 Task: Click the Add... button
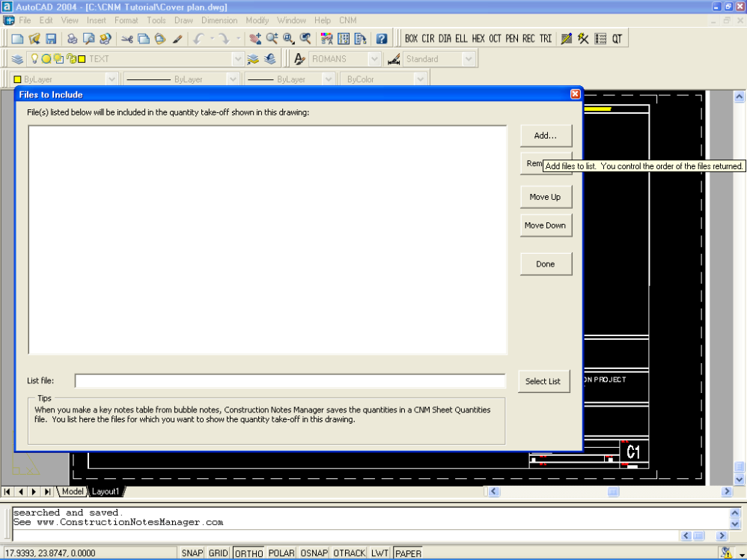point(546,136)
